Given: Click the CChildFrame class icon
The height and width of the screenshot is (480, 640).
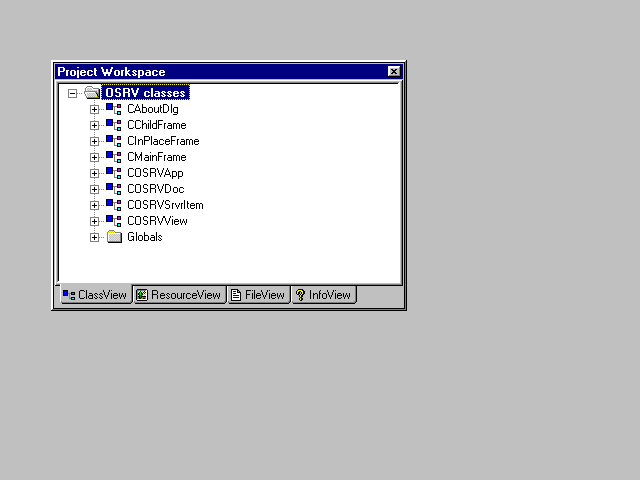Looking at the screenshot, I should tap(113, 125).
